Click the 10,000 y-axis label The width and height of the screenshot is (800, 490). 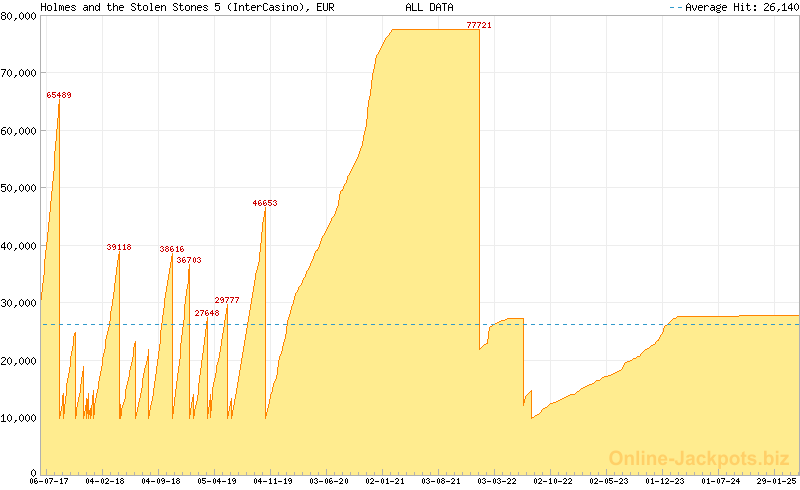tap(19, 417)
